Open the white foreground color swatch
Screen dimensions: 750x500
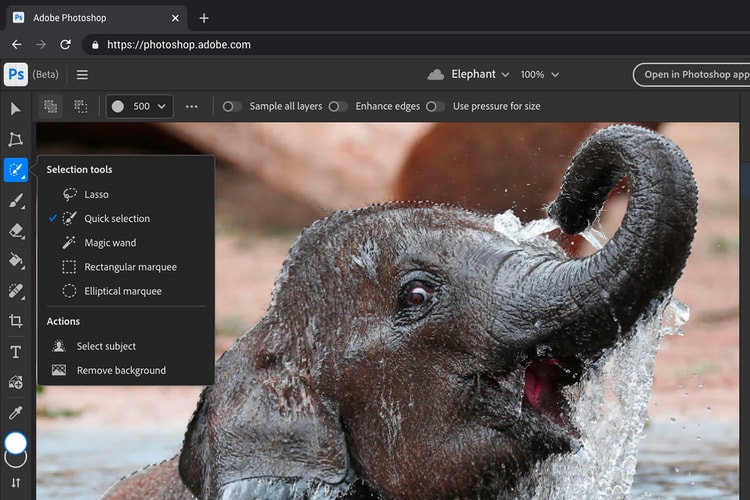click(16, 443)
